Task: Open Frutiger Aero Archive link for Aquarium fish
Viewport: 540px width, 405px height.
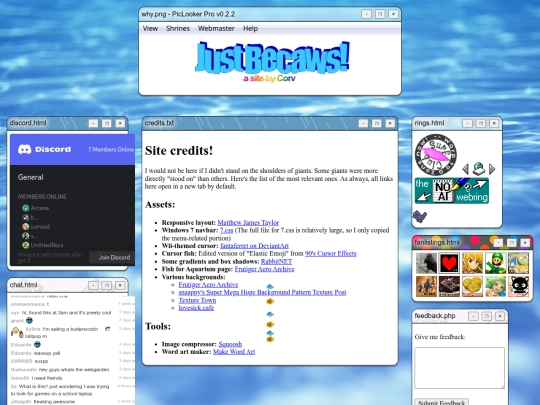Action: 264,269
